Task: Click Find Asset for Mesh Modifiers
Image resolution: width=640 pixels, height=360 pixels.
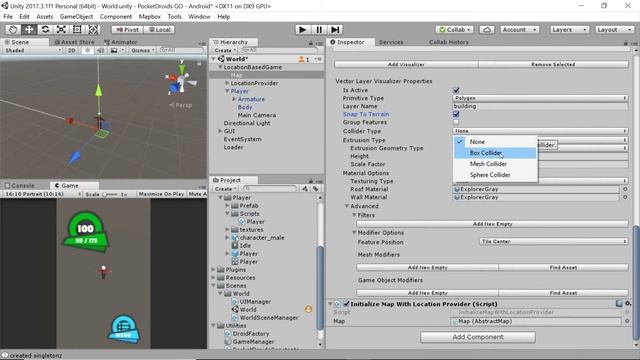Action: [563, 267]
